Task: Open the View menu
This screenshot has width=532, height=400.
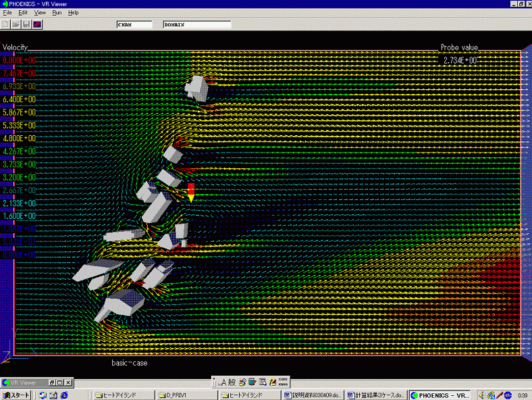Action: [40, 12]
